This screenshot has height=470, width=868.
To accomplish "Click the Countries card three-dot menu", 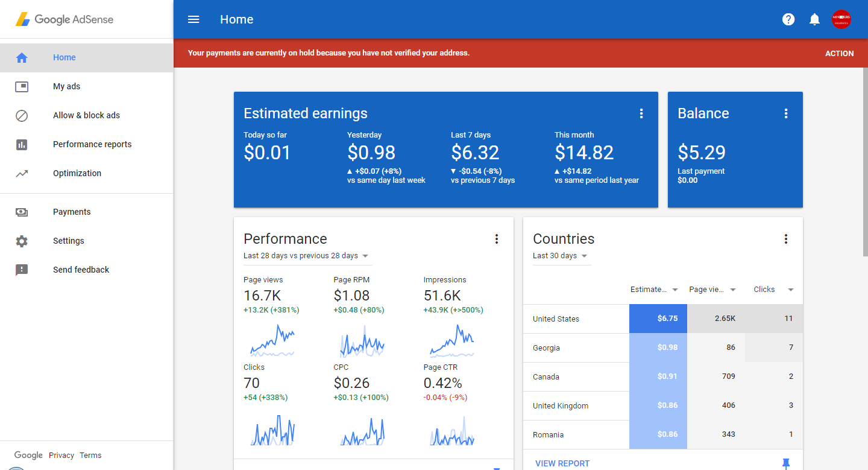I will (785, 239).
